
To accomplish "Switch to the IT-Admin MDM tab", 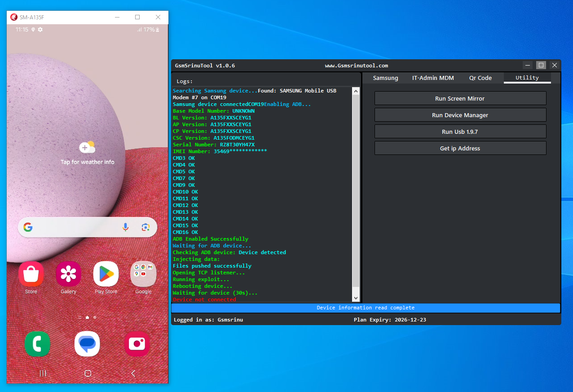I will click(433, 78).
